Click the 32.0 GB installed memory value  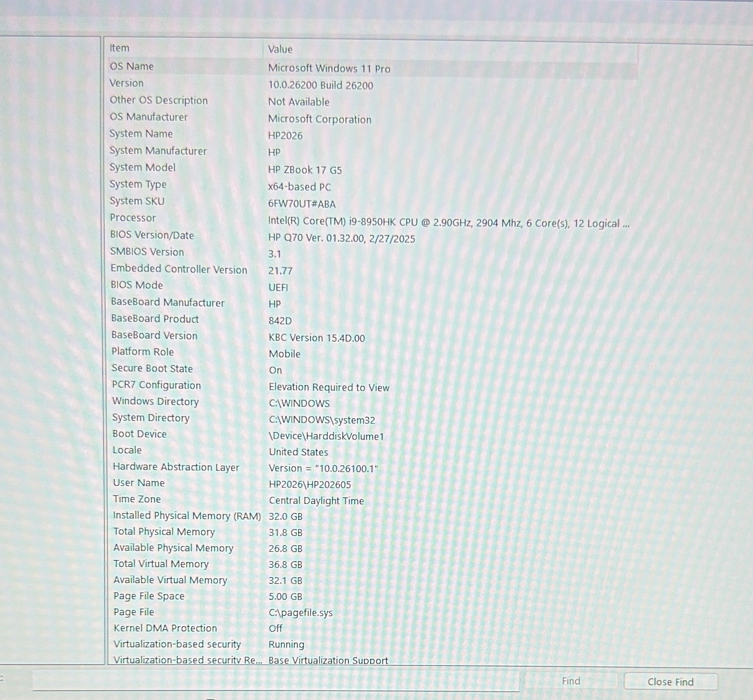pyautogui.click(x=286, y=517)
